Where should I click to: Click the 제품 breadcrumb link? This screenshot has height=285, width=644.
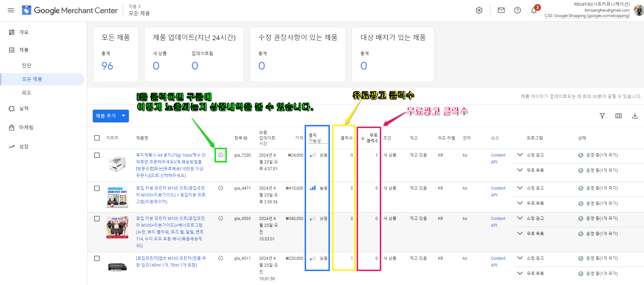(132, 6)
